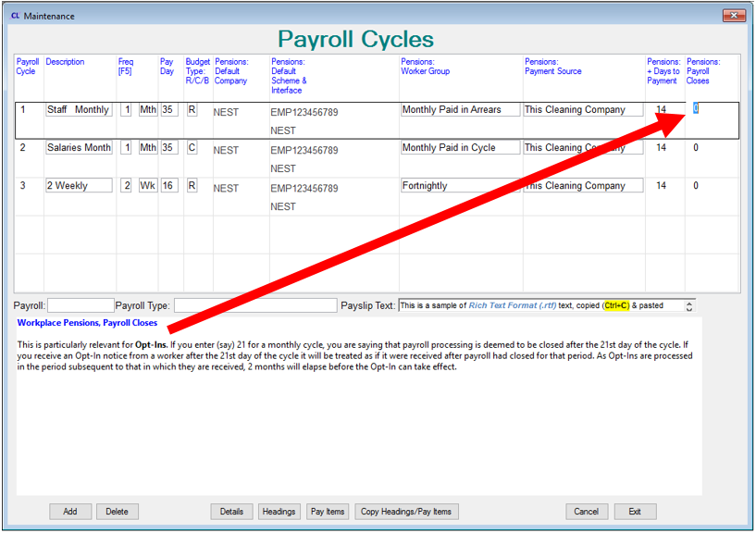The height and width of the screenshot is (533, 756).
Task: Select the Salaries Month description field
Action: coord(79,148)
